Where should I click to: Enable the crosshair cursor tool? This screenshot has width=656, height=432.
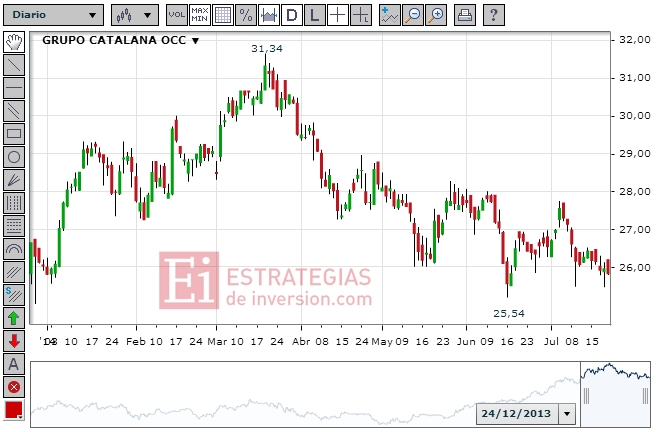pos(338,15)
